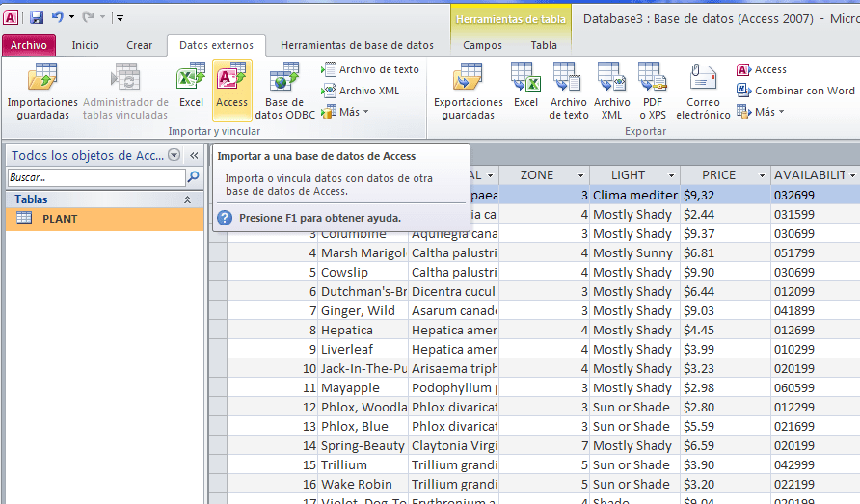Open the PRICE column dropdown arrow
This screenshot has width=860, height=504.
pos(762,175)
